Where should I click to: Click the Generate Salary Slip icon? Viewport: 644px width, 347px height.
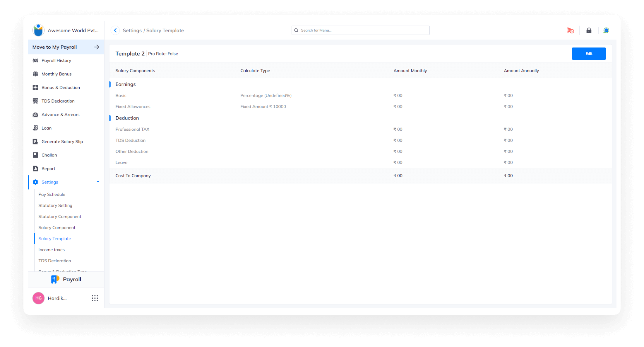(35, 142)
